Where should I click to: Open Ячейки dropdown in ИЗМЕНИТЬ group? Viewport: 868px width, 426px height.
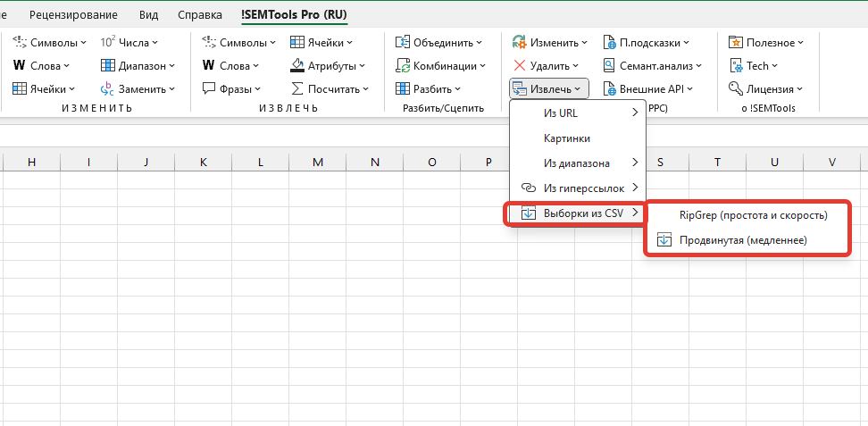[44, 89]
